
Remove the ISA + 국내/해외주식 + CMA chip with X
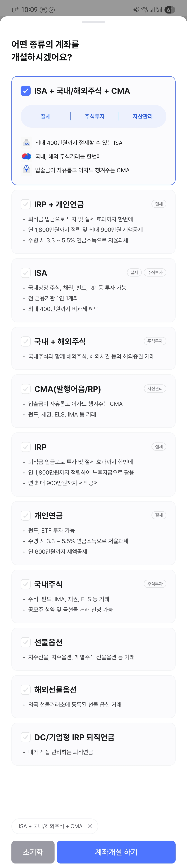click(x=90, y=826)
